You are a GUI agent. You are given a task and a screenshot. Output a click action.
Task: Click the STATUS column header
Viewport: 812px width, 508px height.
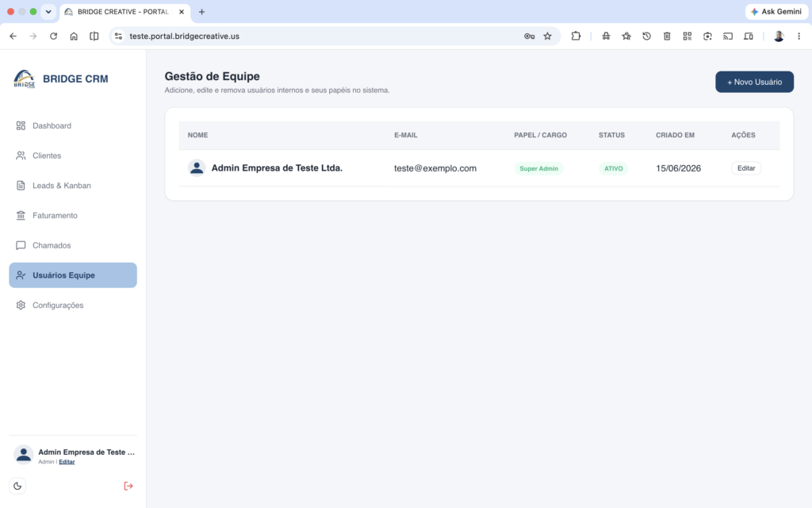[611, 135]
